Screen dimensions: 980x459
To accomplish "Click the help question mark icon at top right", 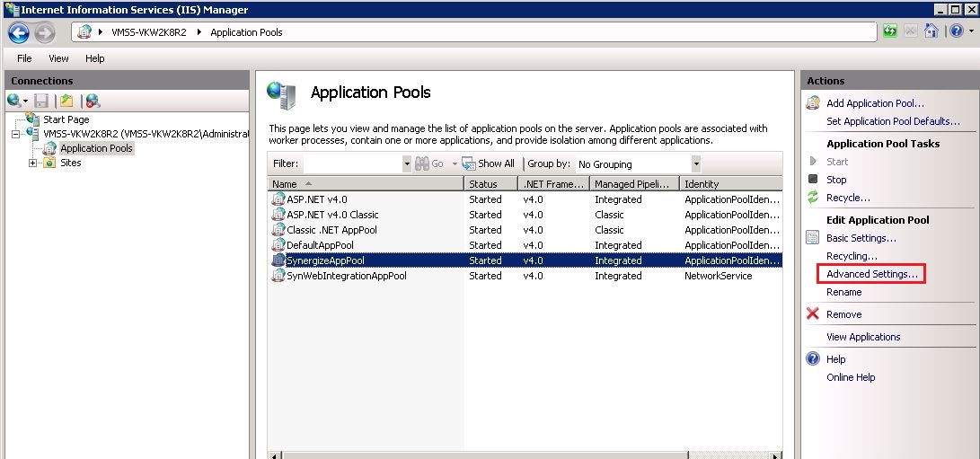I will (x=957, y=31).
